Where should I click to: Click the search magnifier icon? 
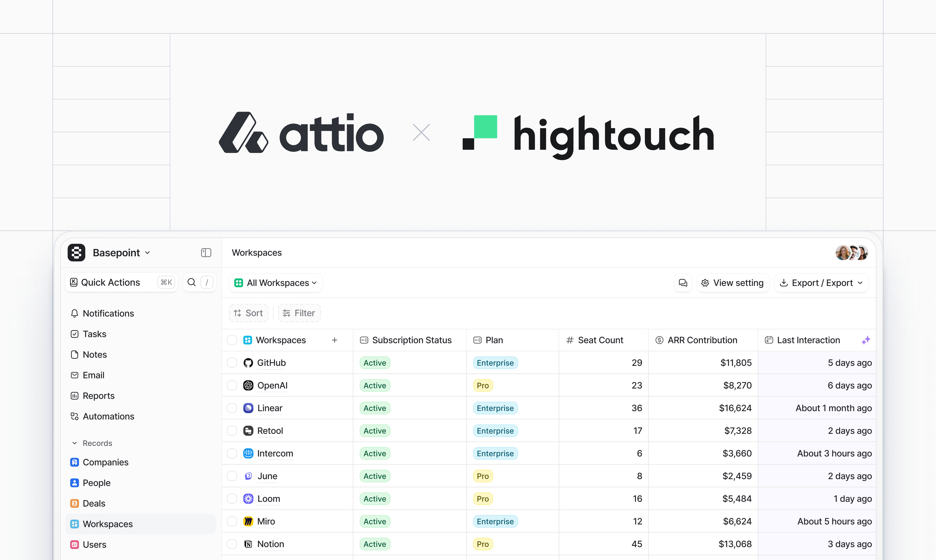pyautogui.click(x=191, y=282)
